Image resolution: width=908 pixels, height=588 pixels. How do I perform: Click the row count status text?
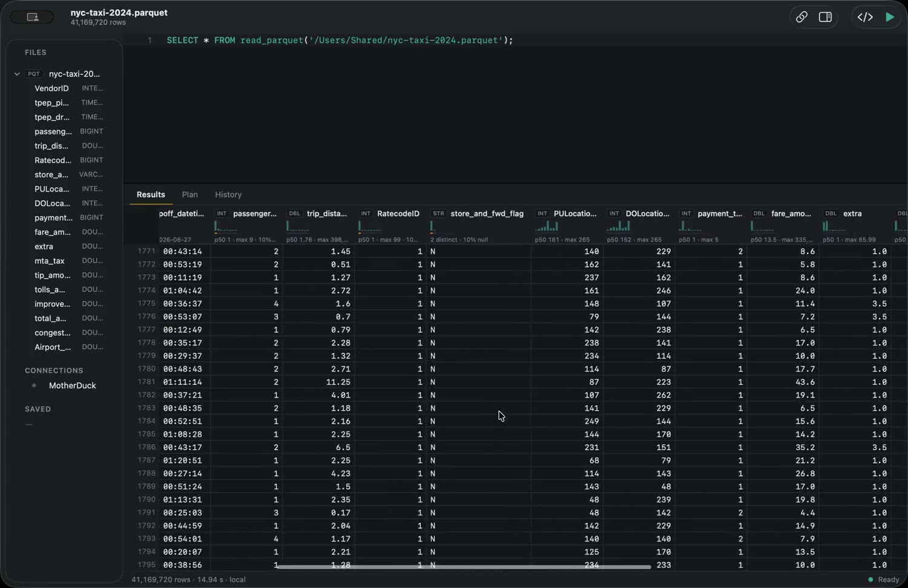point(188,580)
